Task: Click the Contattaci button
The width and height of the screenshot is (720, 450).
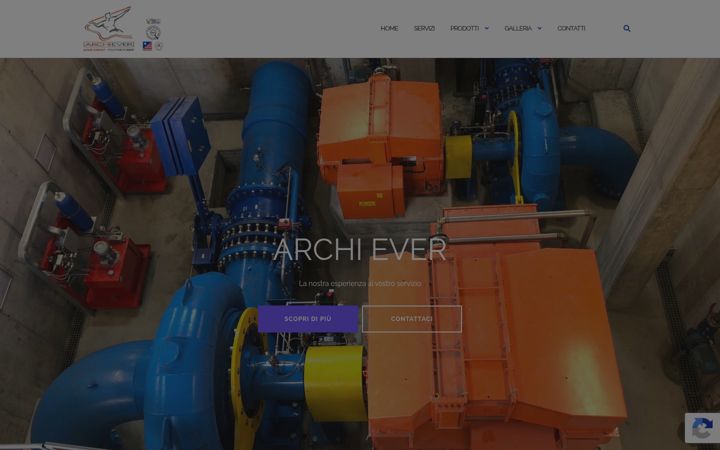Action: click(x=411, y=319)
